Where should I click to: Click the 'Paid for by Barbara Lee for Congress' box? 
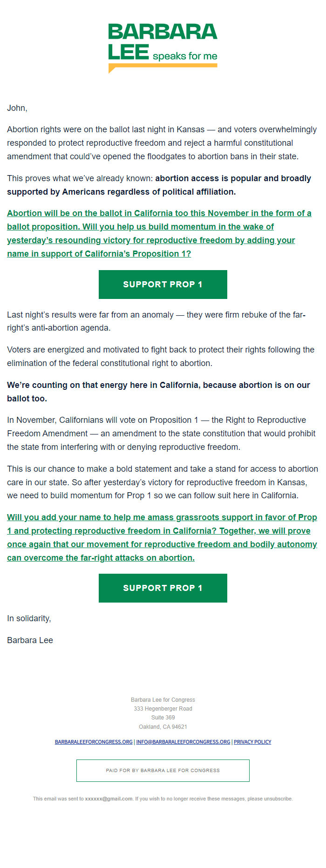click(163, 771)
